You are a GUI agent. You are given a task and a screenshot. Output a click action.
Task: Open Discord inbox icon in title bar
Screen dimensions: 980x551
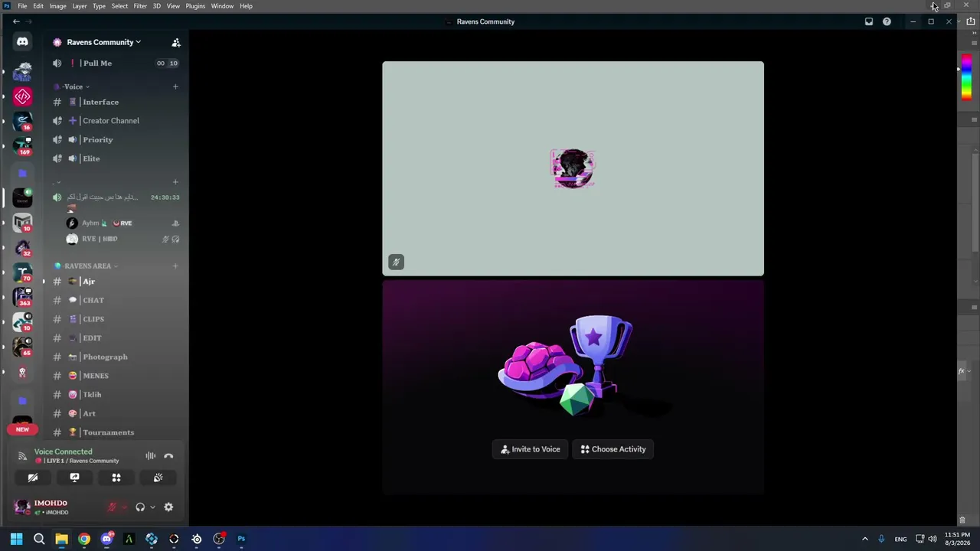tap(869, 21)
